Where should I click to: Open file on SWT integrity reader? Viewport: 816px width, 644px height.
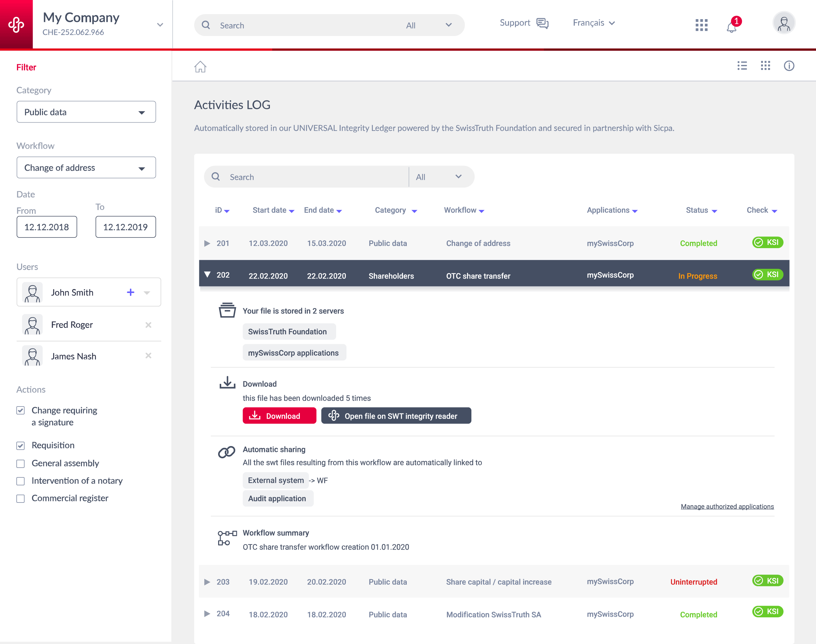pos(396,416)
